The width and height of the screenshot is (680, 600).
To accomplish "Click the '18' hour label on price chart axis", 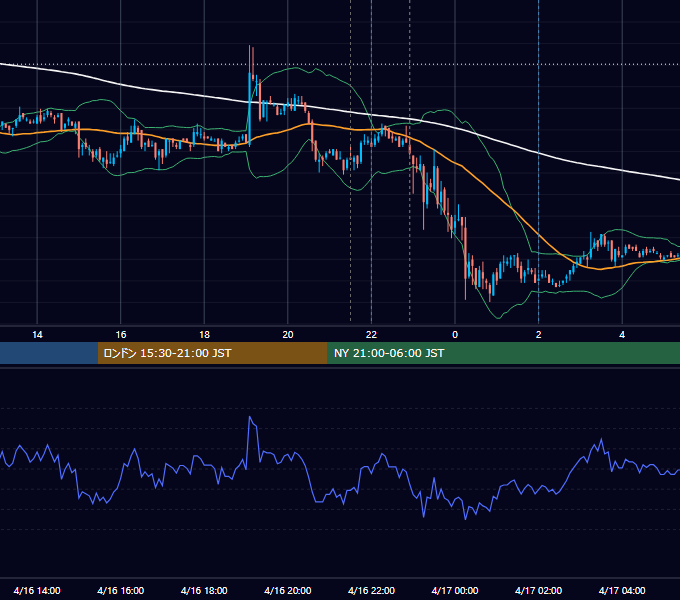I will coord(204,335).
